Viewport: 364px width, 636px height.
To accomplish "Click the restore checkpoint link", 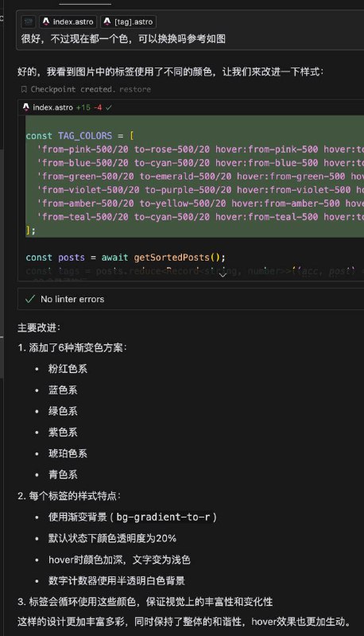I will 135,89.
